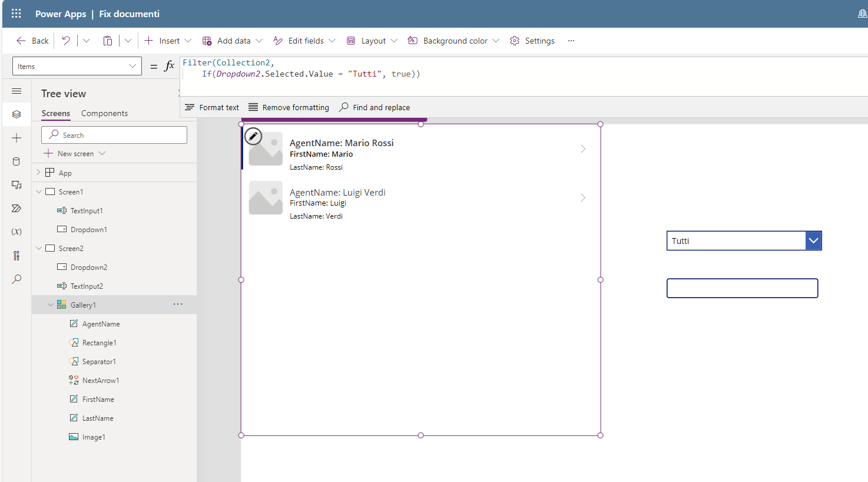The image size is (868, 482).
Task: Open the Search panel icon in left rail
Action: point(16,279)
